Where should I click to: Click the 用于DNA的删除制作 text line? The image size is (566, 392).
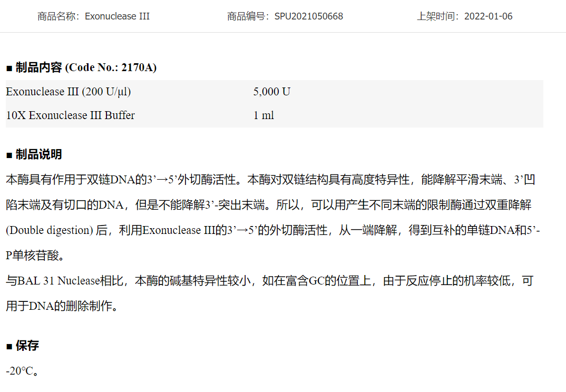pos(62,306)
